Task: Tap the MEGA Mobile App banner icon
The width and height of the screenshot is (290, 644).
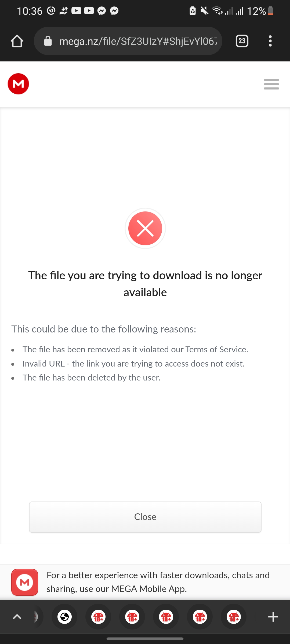Action: [25, 582]
